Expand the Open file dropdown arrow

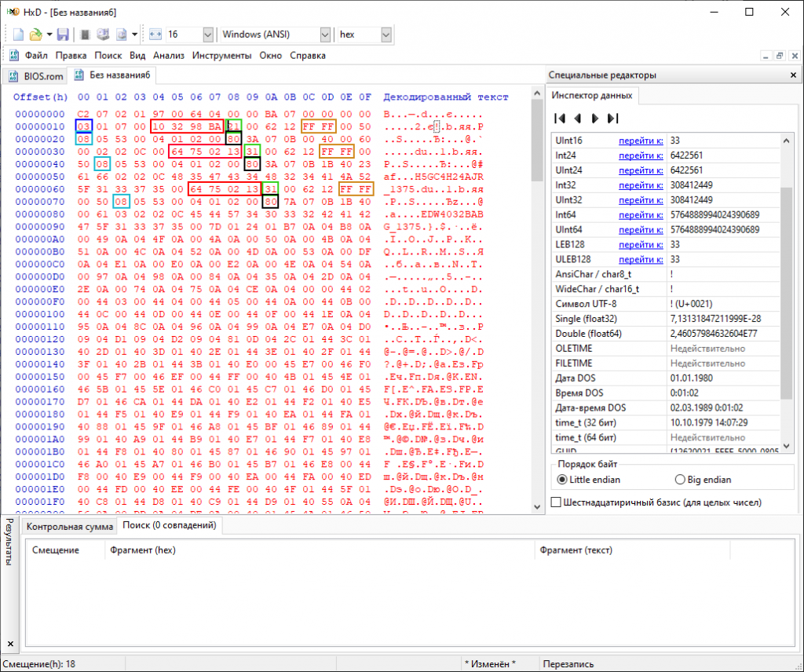49,35
